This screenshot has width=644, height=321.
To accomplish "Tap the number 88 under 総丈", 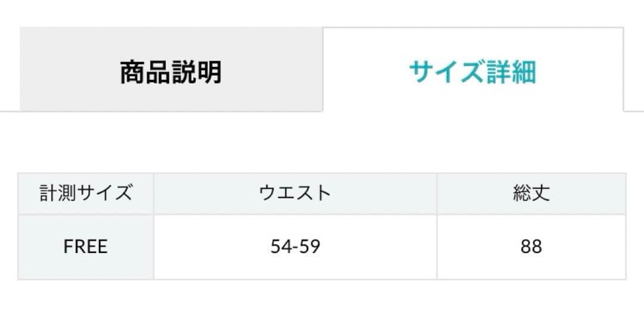I will 531,247.
